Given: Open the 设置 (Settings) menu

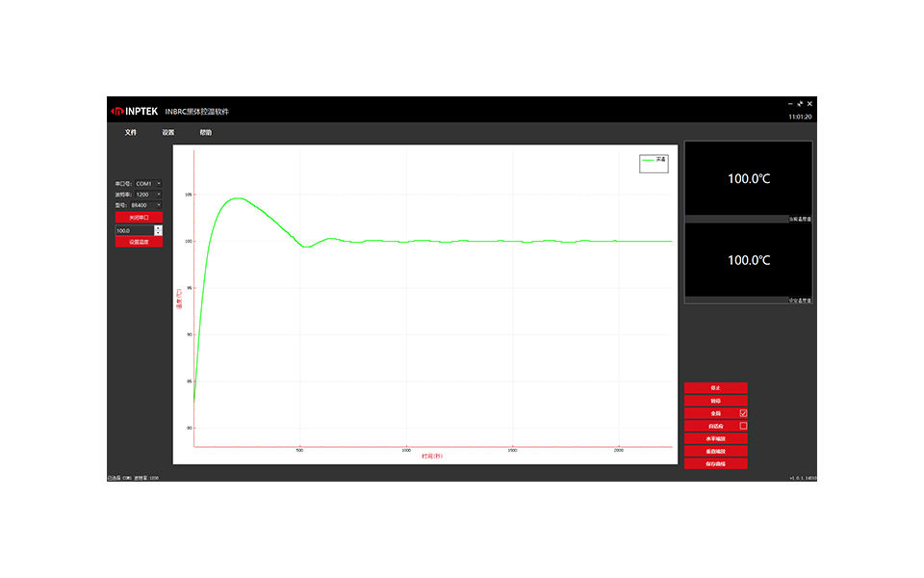Looking at the screenshot, I should coord(168,132).
